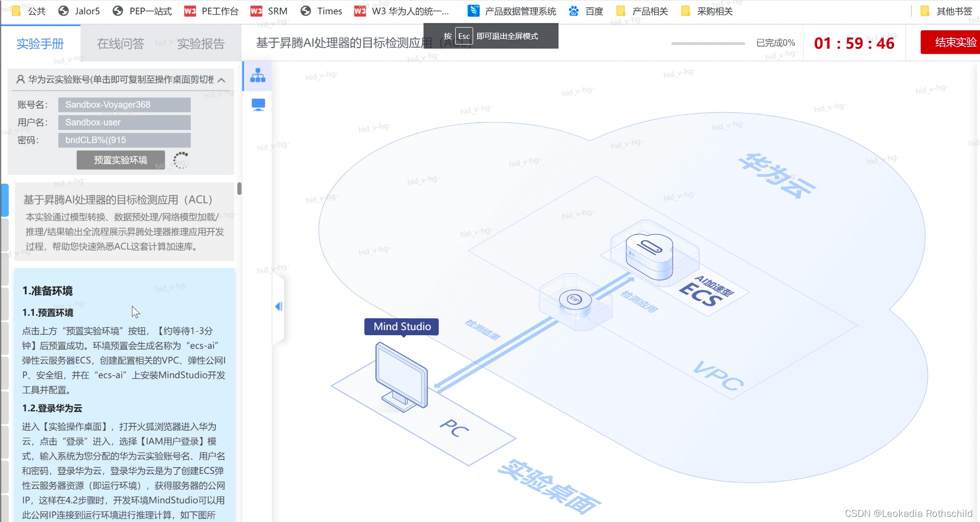Open the SRM bookmark
The width and height of the screenshot is (980, 522).
pyautogui.click(x=269, y=11)
